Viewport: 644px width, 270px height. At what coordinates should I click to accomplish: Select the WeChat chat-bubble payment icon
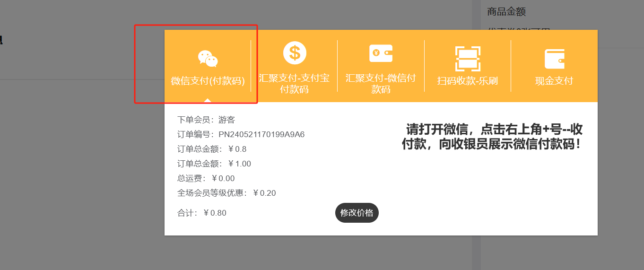pos(208,59)
